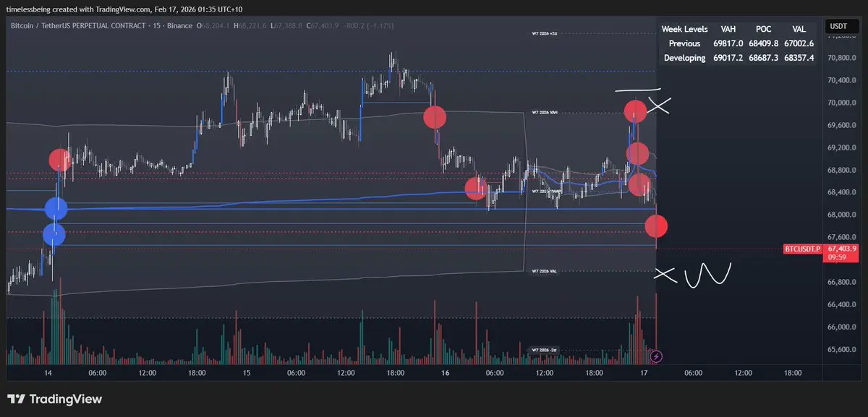Image resolution: width=868 pixels, height=417 pixels.
Task: Select developing VAL value 68357.4
Action: [x=799, y=58]
